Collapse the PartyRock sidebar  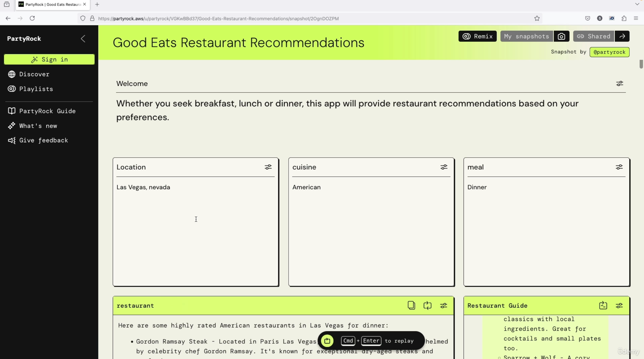point(83,39)
